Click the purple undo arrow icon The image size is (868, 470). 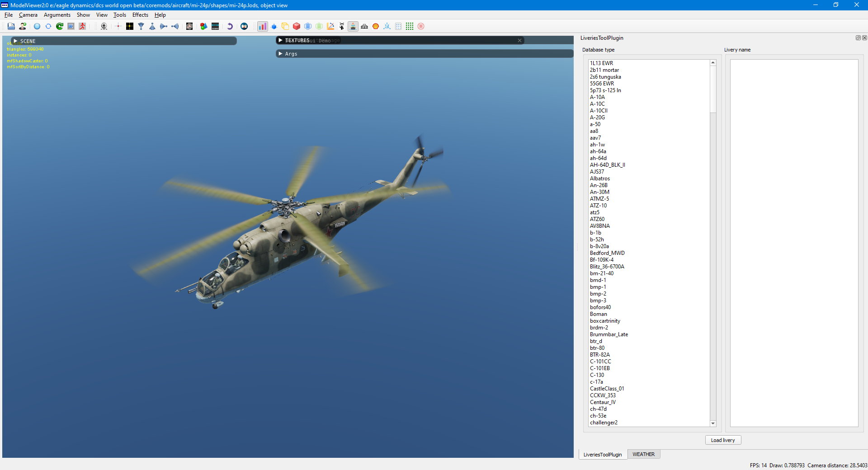point(230,26)
